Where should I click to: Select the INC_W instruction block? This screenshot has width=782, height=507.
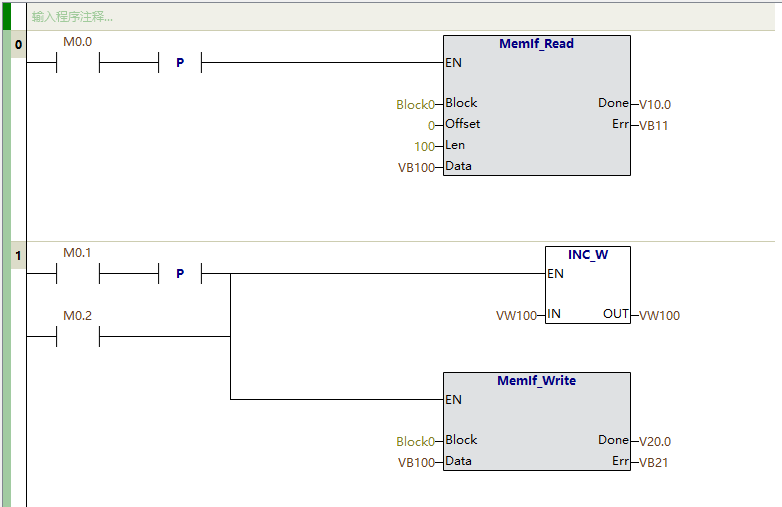pyautogui.click(x=587, y=284)
